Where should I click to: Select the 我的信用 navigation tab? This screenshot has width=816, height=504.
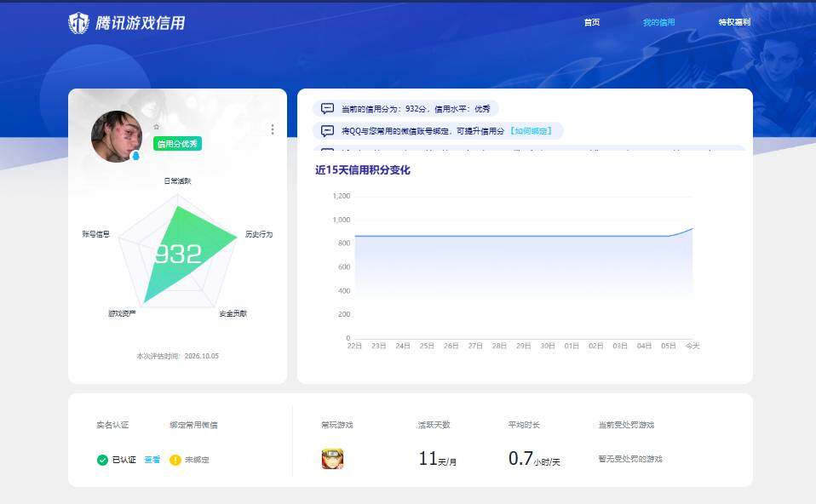658,22
